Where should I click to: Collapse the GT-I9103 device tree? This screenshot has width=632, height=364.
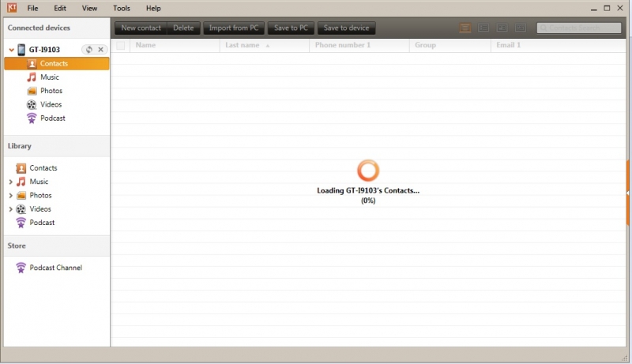[11, 50]
